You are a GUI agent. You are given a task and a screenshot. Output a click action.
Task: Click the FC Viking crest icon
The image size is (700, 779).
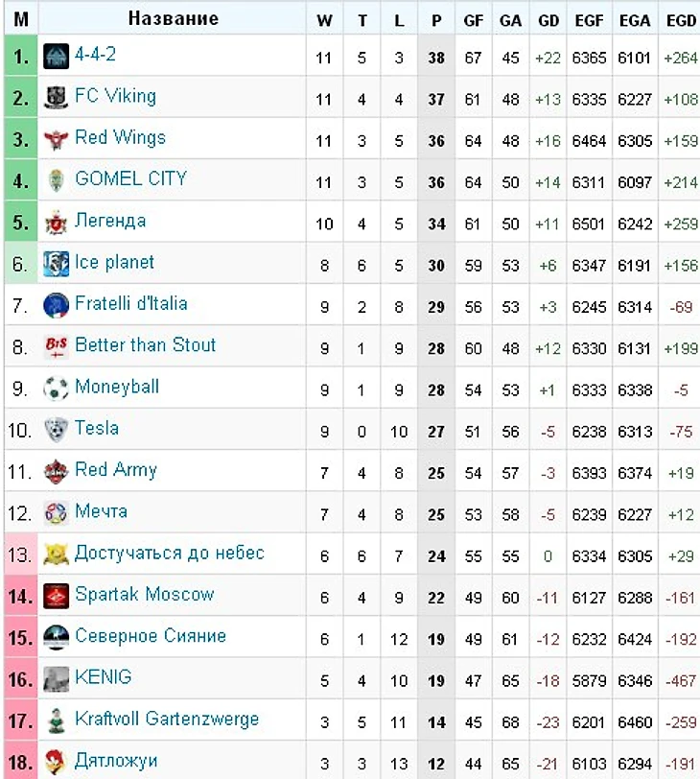56,98
